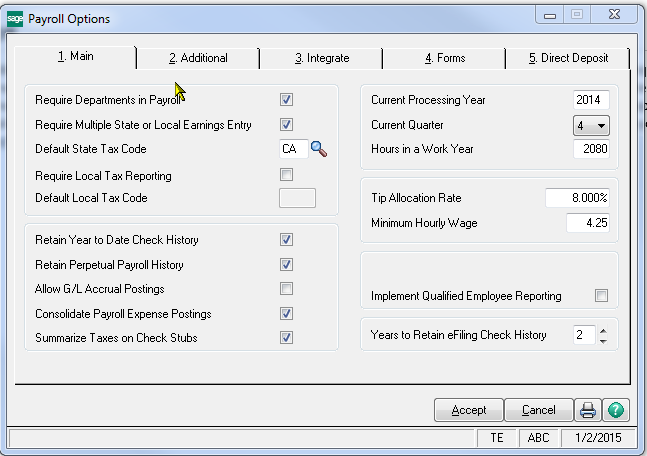Increase Years to Retain eFiling Check History
Image resolution: width=647 pixels, height=456 pixels.
tap(602, 330)
